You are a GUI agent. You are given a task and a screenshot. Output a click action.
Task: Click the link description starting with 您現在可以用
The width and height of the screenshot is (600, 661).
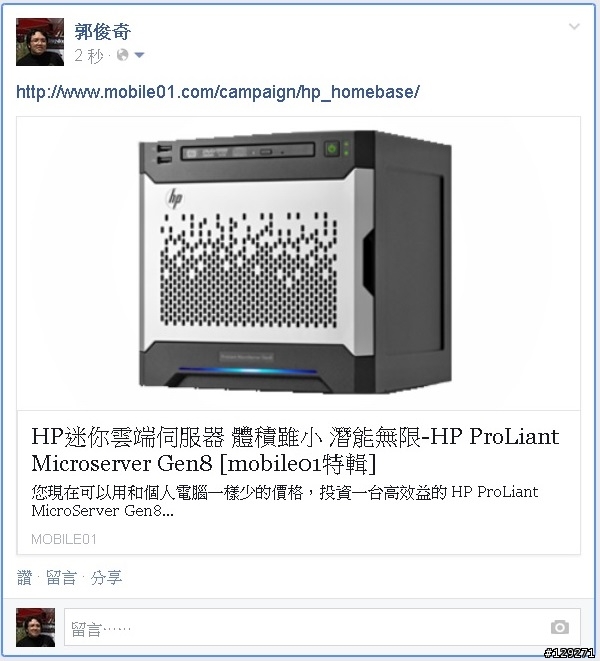[x=285, y=501]
